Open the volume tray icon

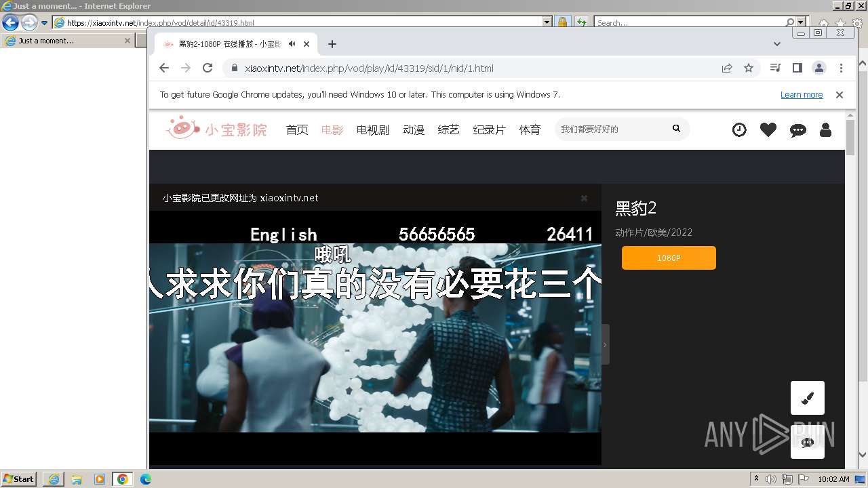[771, 479]
